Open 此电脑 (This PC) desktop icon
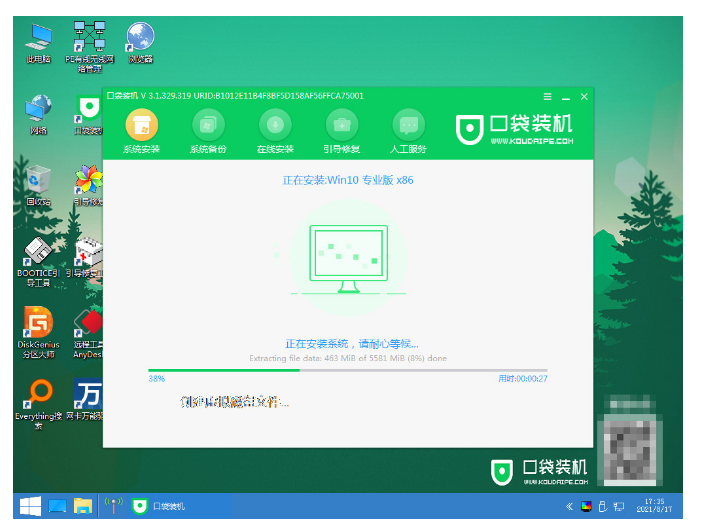 (39, 39)
